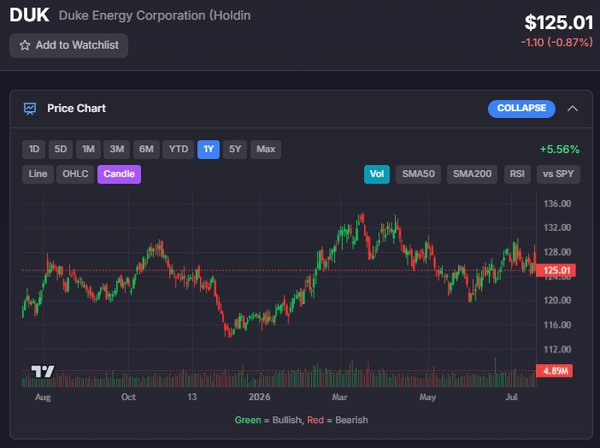This screenshot has width=600, height=448.
Task: Click the 125.01 current price label on axis
Action: (556, 270)
